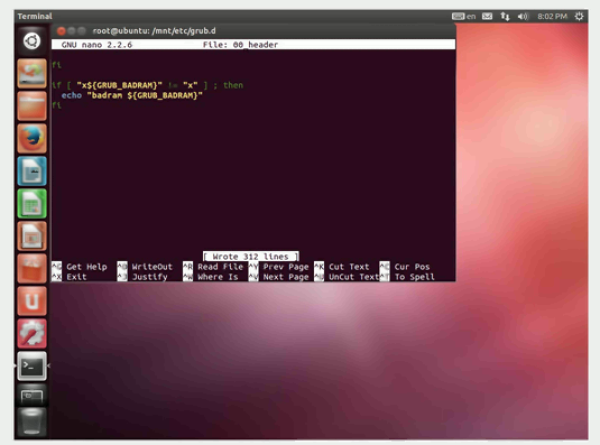The image size is (600, 445).
Task: Launch Firefox web browser
Action: click(x=32, y=136)
